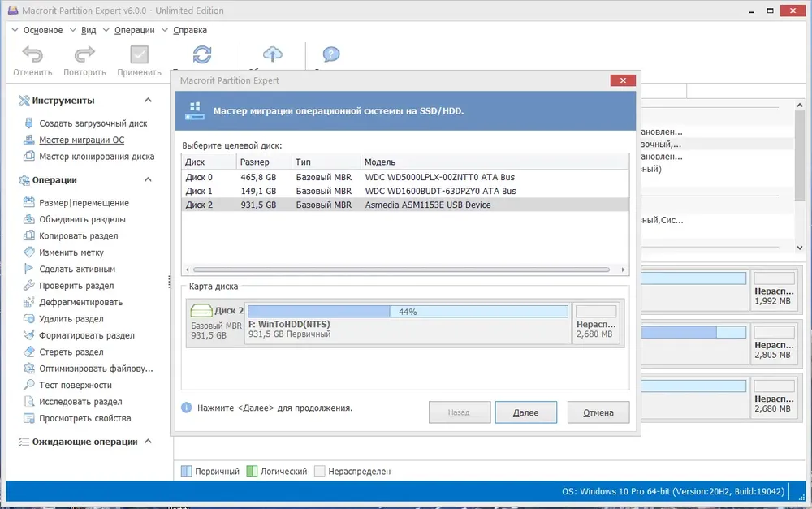
Task: Click the cloud upload toolbar icon
Action: pos(272,54)
